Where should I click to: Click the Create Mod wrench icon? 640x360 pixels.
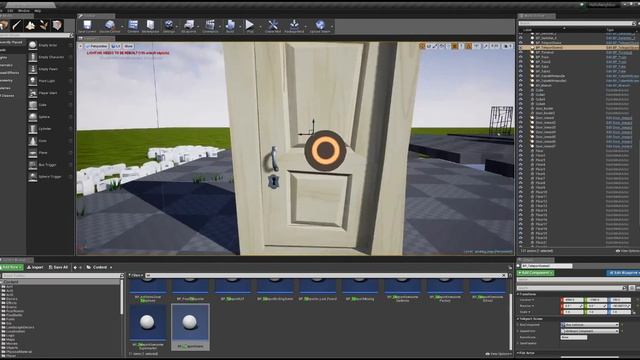(x=273, y=26)
